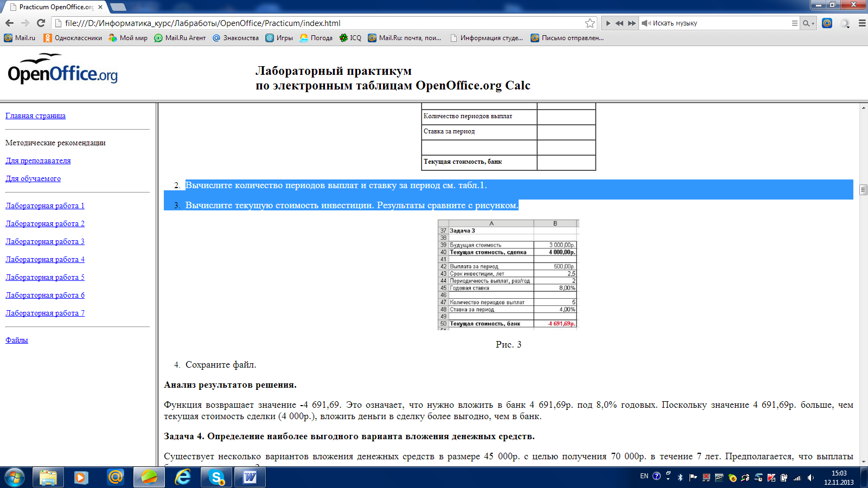
Task: Open Microsoft Word from the taskbar
Action: click(x=250, y=477)
